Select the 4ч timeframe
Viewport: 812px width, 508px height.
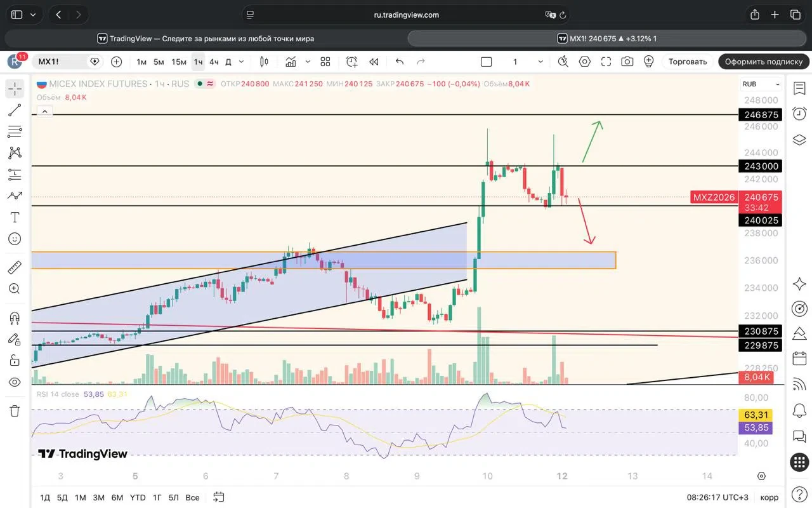[214, 62]
